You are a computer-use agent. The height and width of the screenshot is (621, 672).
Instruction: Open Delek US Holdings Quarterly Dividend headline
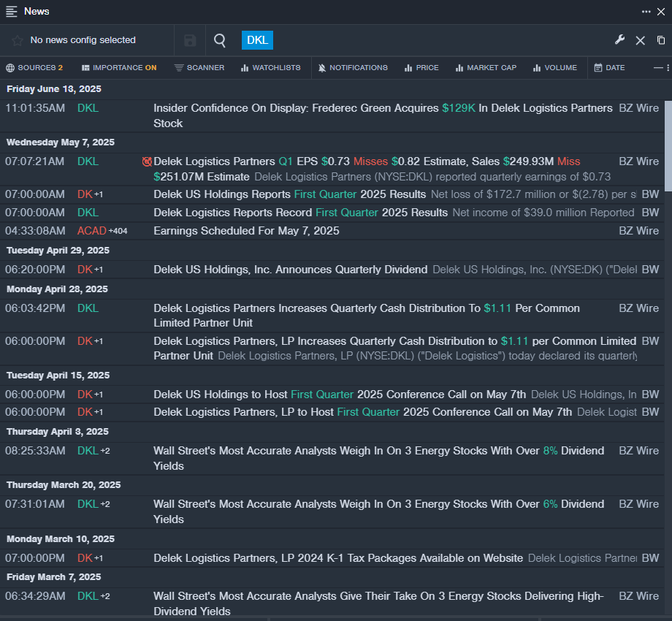[x=291, y=270]
